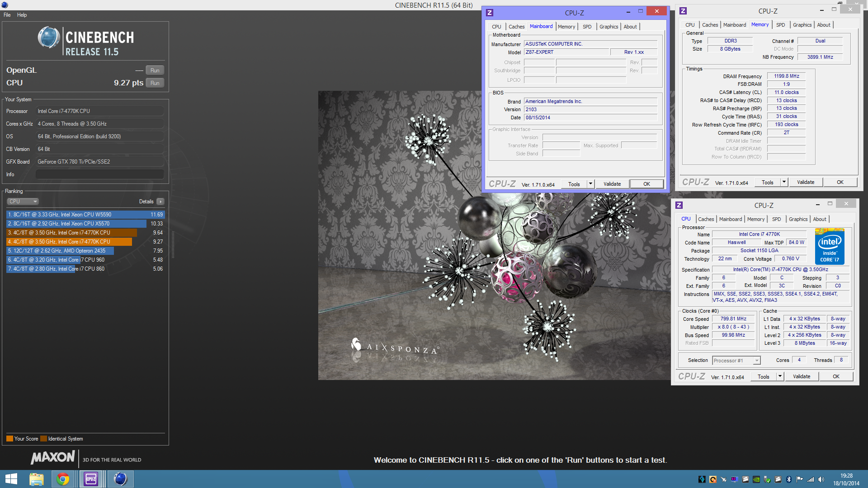The height and width of the screenshot is (488, 868).
Task: Open the Cinebench Help menu
Action: pos(22,15)
